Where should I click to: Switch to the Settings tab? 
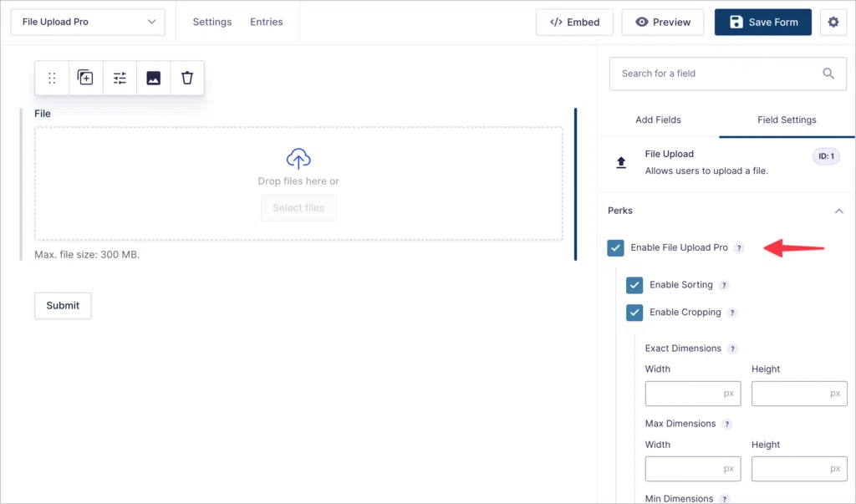[211, 22]
